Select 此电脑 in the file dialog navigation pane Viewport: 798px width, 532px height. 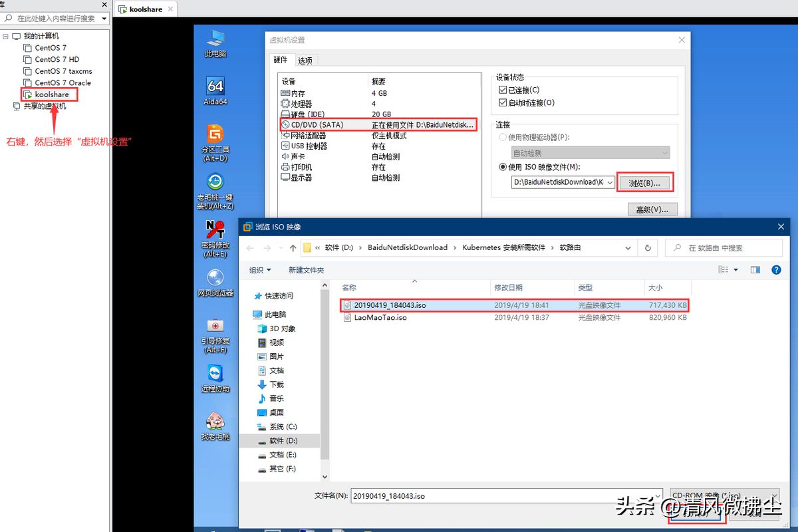(x=269, y=315)
